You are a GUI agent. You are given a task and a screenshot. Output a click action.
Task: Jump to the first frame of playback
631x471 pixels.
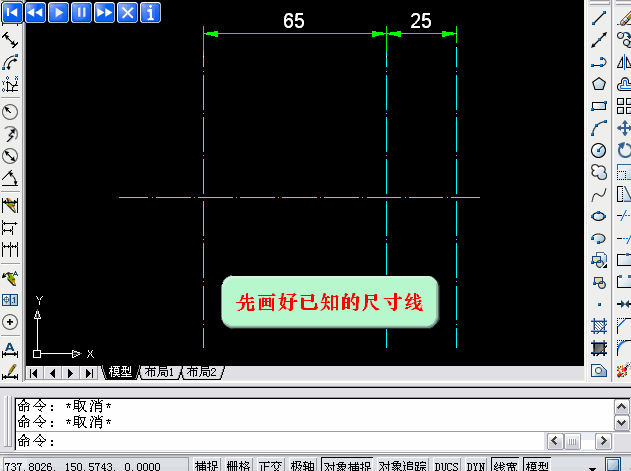tap(12, 12)
